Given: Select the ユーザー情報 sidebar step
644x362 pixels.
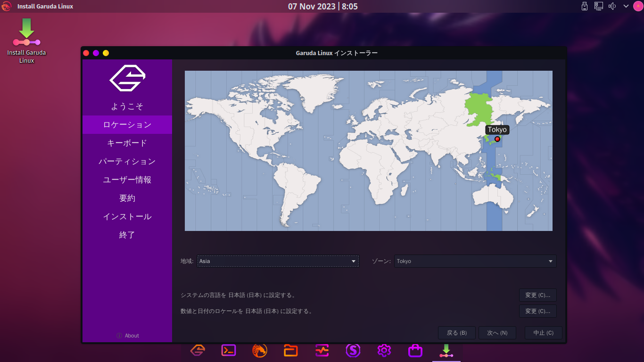Looking at the screenshot, I should (127, 180).
